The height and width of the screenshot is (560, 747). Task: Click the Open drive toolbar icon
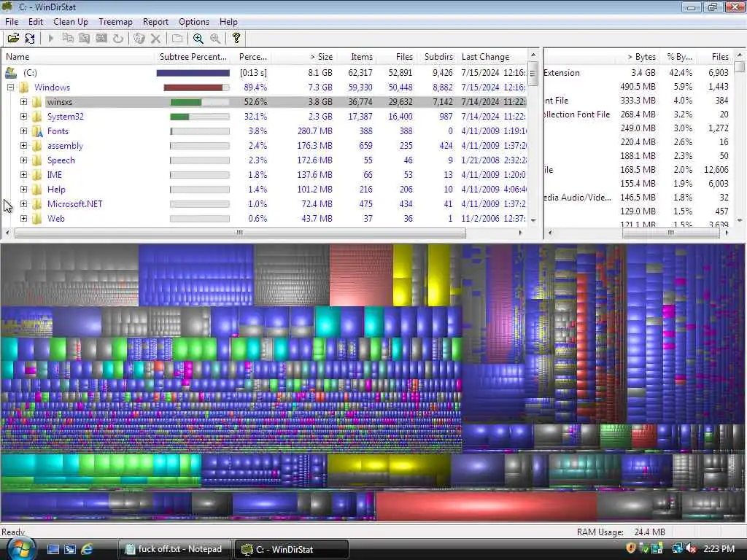(x=13, y=38)
